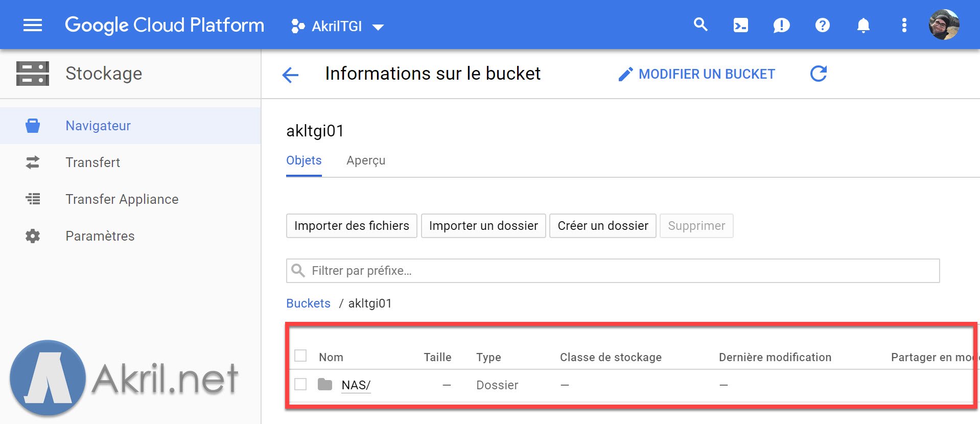Viewport: 980px width, 424px height.
Task: Click Importer un dossier button
Action: coord(483,226)
